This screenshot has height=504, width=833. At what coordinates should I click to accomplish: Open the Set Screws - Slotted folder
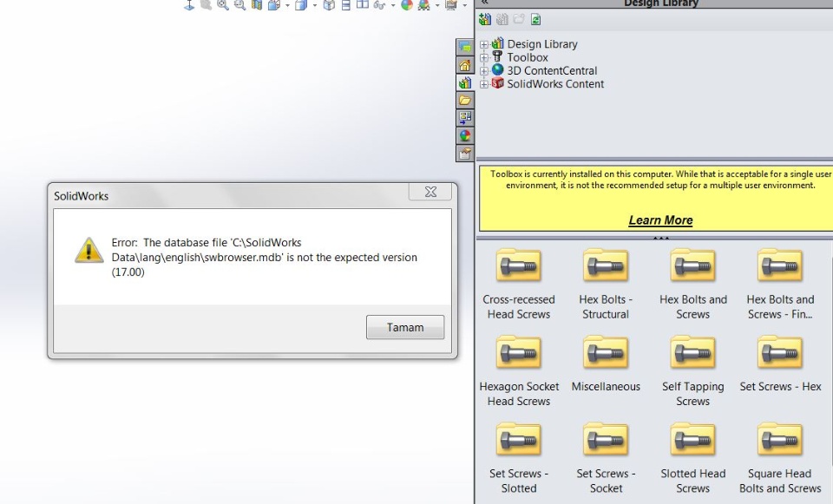coord(519,458)
